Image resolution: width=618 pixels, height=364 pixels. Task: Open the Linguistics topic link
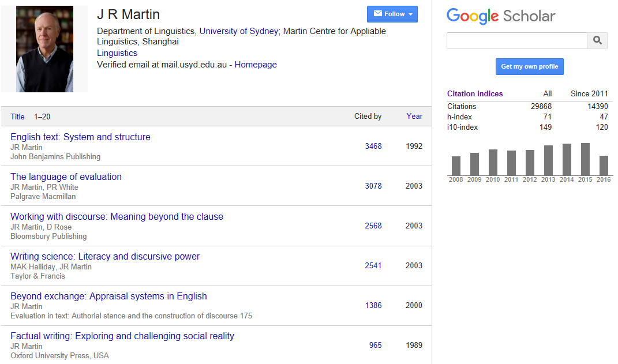point(117,53)
